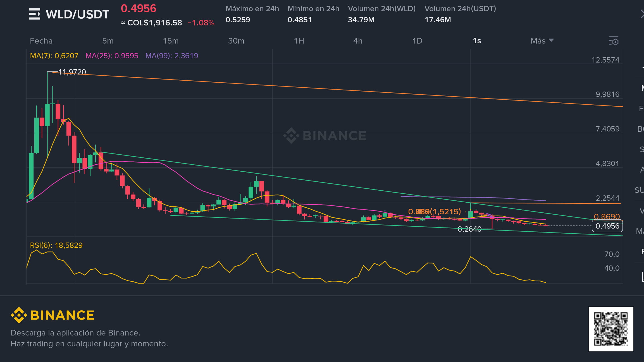
Task: Click the MA(7): 0,6207 indicator label
Action: point(54,56)
